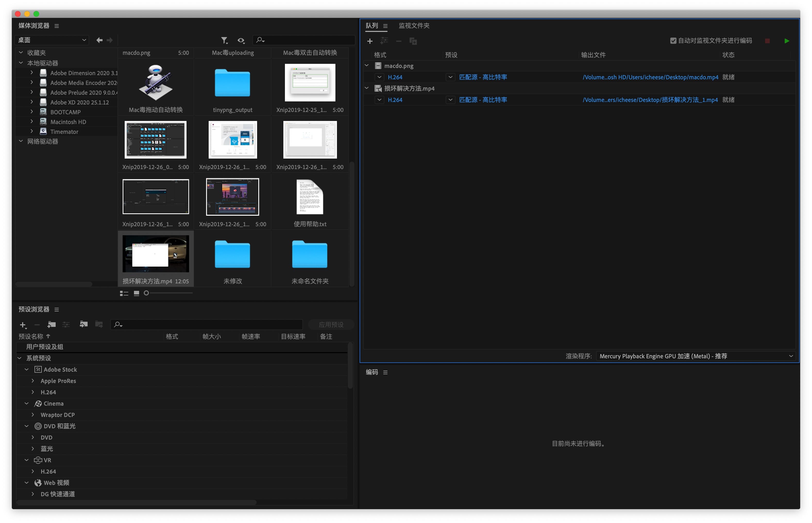Screen dimensions: 812x523
Task: Click the macdo.mp4 output file path link
Action: [x=650, y=77]
